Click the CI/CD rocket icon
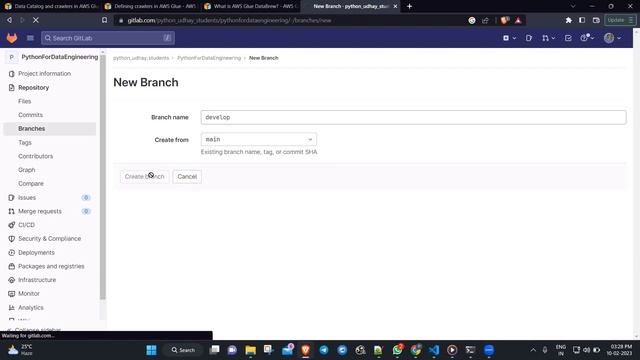This screenshot has height=360, width=640. 11,225
